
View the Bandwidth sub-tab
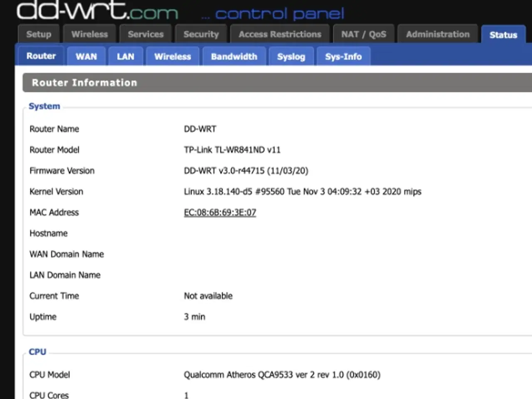pos(234,57)
